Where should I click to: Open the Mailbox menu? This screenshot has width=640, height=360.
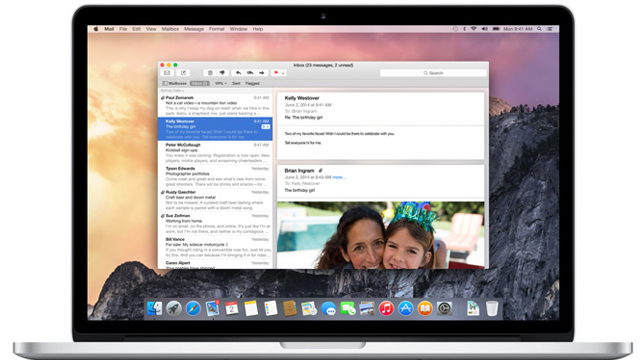pyautogui.click(x=170, y=29)
